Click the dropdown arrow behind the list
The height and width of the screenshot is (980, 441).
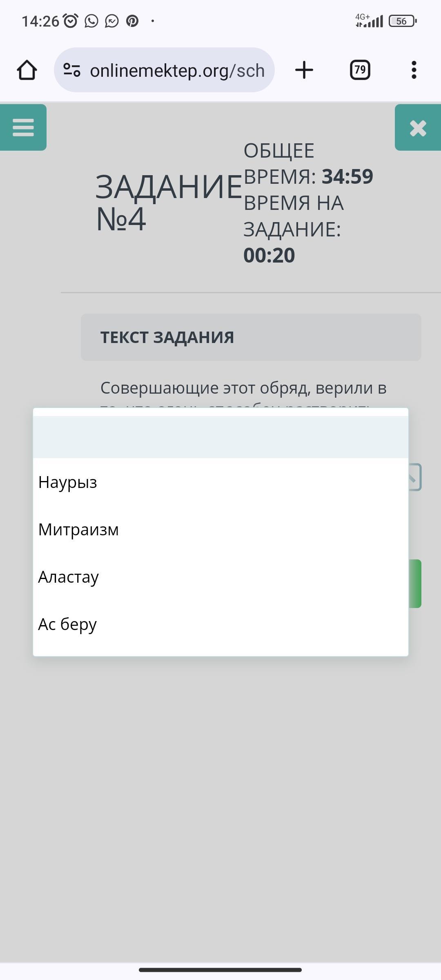[414, 477]
